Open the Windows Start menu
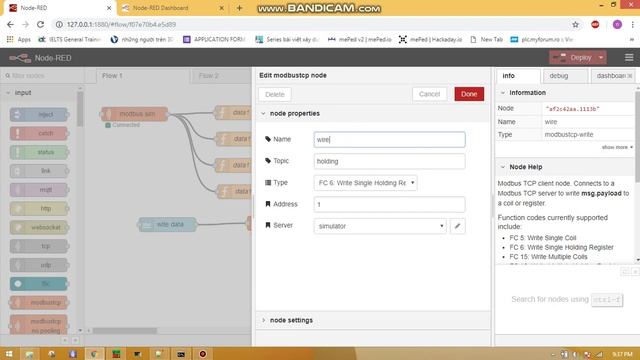Viewport: 640px width, 360px height. pyautogui.click(x=9, y=354)
